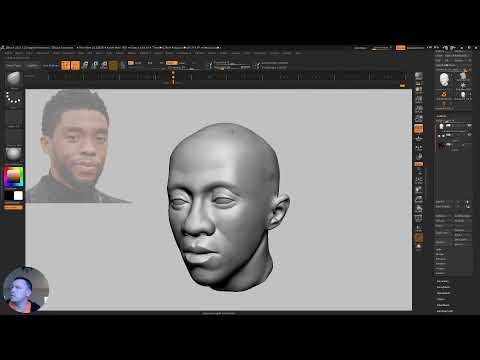Activate the orange Edit mode button

click(65, 65)
